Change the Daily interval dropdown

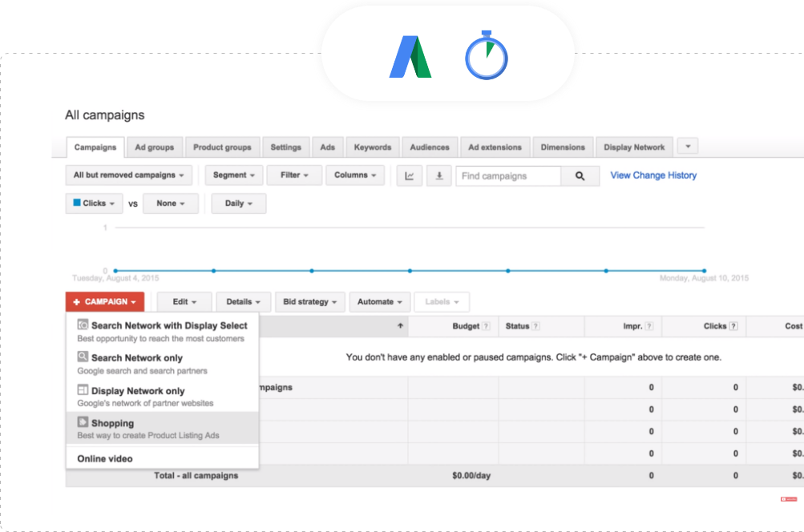pyautogui.click(x=239, y=204)
